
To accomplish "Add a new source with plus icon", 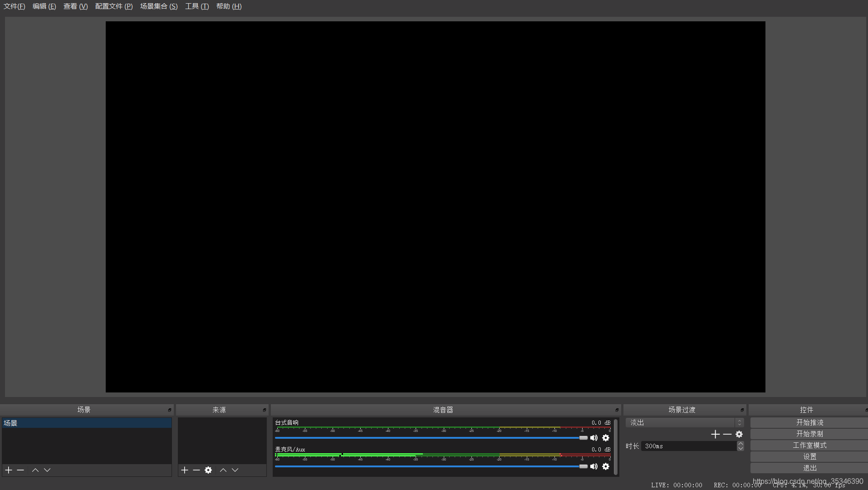I will [185, 470].
